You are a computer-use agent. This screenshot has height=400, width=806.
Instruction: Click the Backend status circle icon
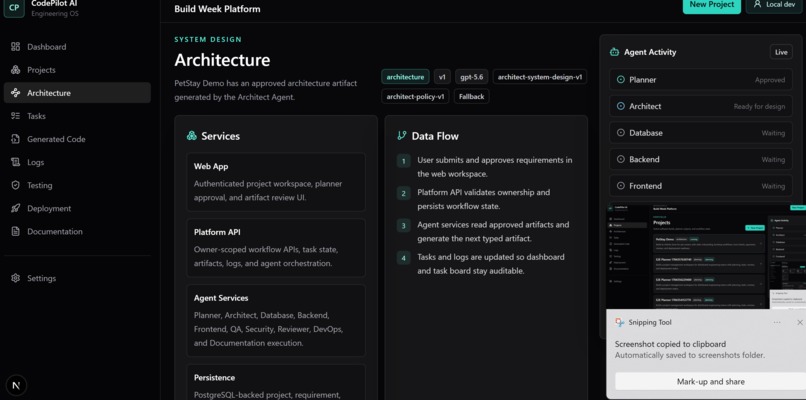pos(620,159)
